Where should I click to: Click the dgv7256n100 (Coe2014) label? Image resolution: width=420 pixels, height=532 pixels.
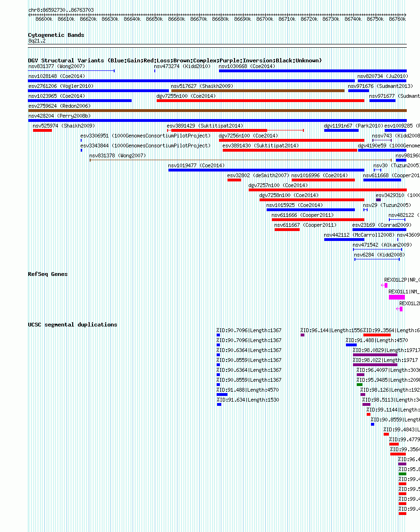tap(249, 136)
